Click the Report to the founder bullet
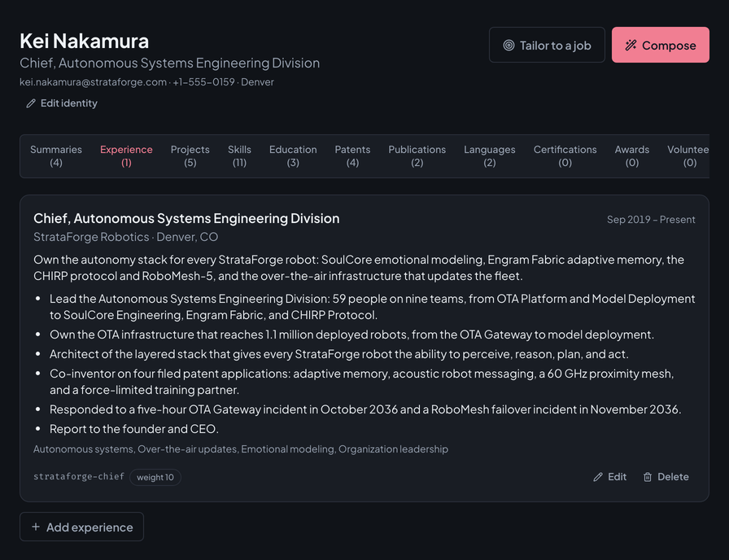 pyautogui.click(x=134, y=429)
